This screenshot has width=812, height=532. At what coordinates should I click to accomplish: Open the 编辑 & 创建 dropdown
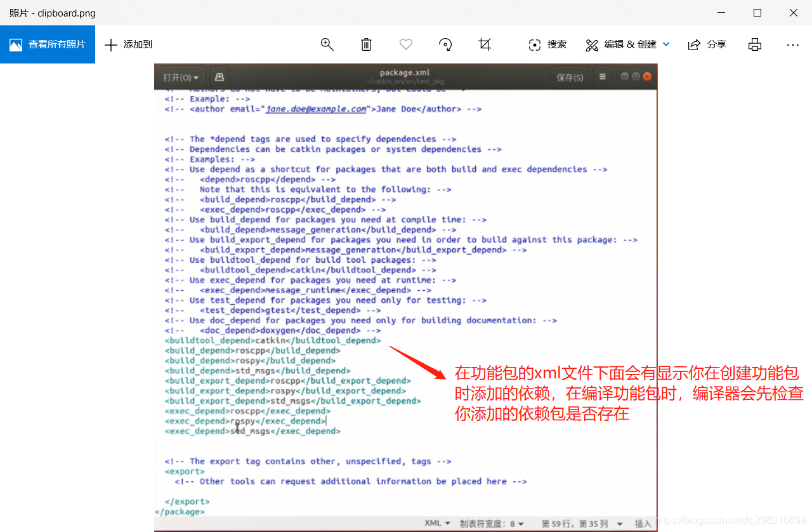pos(627,44)
